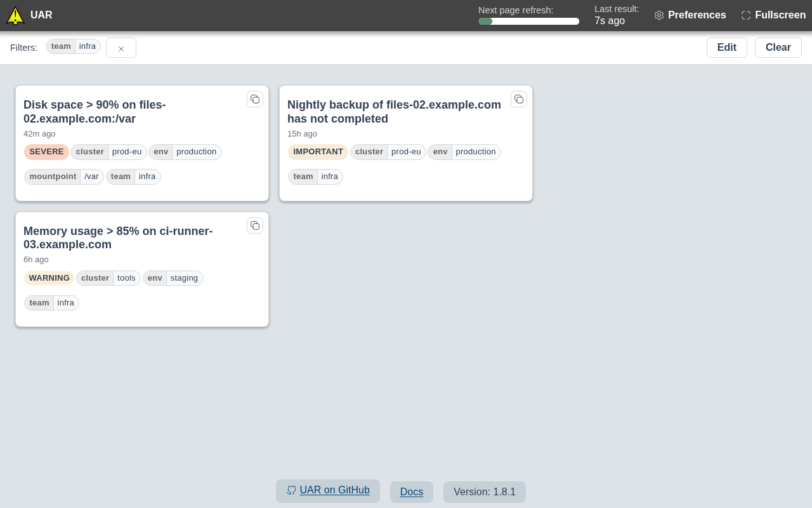Image resolution: width=812 pixels, height=508 pixels.
Task: Open the Nightly backup alert title
Action: coord(394,112)
